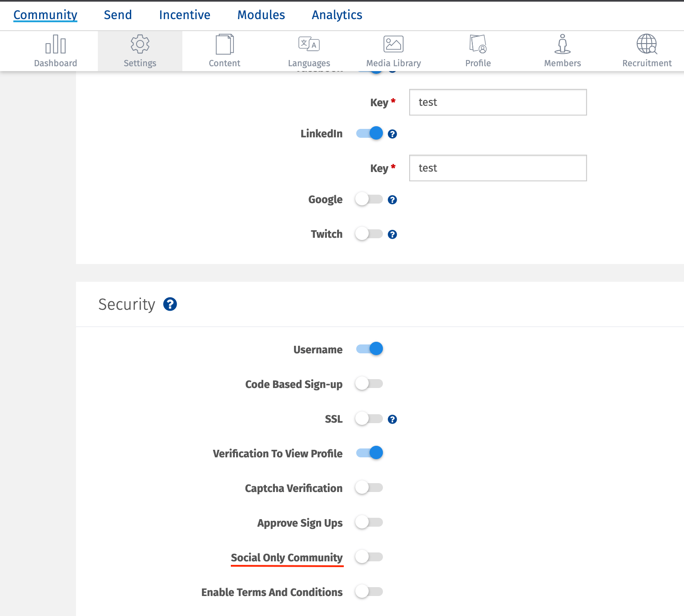
Task: Open the Languages section
Action: pyautogui.click(x=309, y=51)
